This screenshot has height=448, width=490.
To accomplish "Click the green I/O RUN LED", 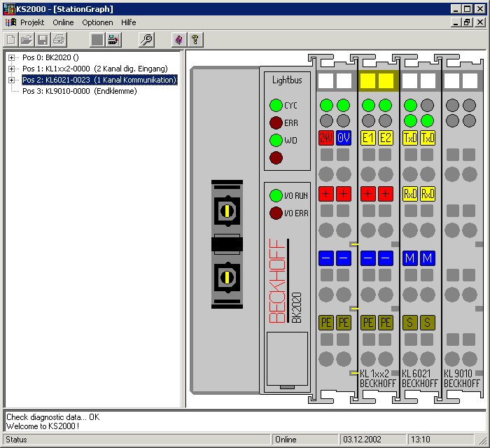I will [x=276, y=195].
